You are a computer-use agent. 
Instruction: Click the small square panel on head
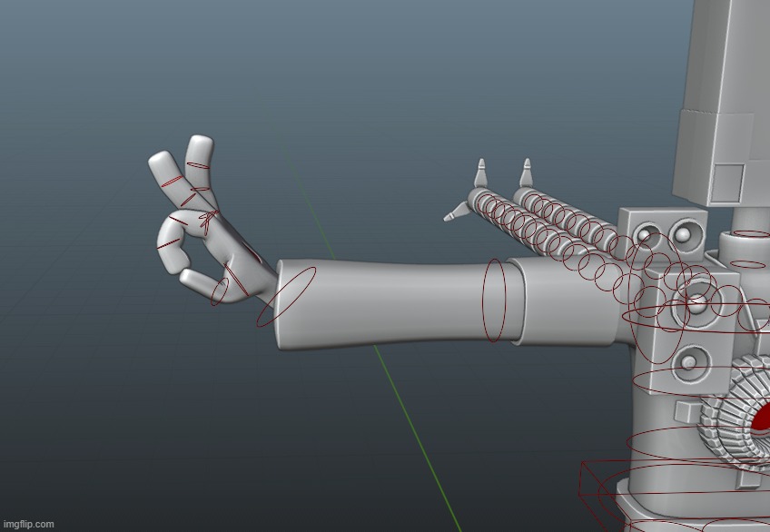(x=727, y=182)
